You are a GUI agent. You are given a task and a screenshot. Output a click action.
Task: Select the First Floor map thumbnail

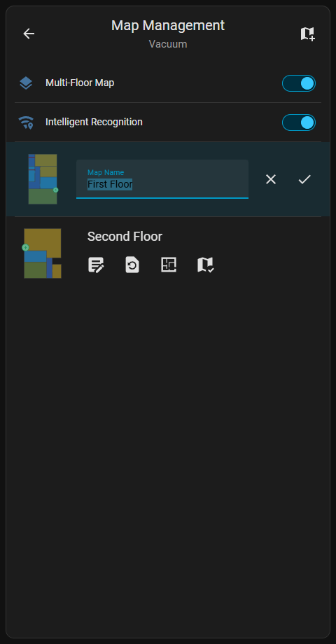pyautogui.click(x=43, y=179)
